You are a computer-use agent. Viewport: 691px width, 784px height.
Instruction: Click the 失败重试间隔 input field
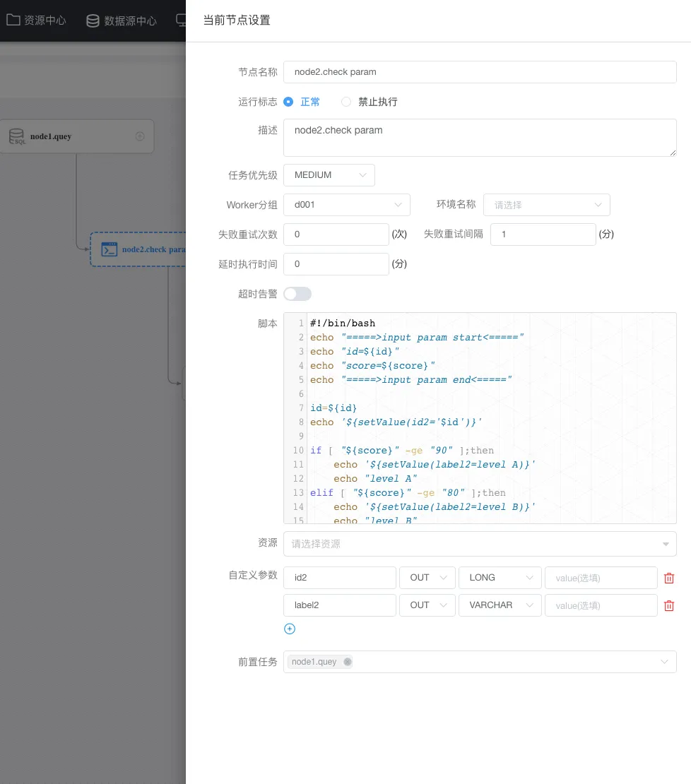[543, 234]
